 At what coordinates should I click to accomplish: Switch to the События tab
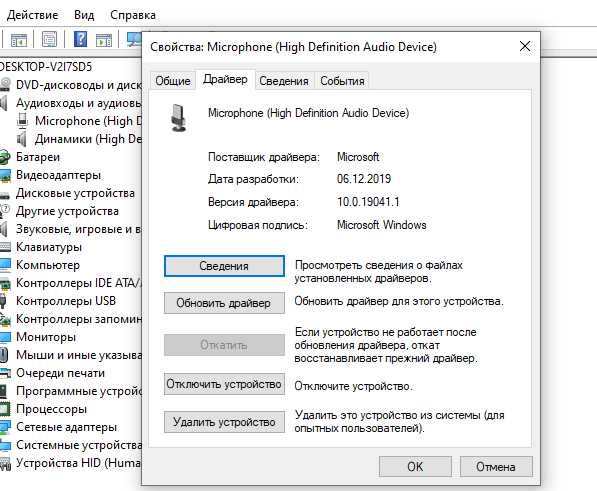pos(342,81)
